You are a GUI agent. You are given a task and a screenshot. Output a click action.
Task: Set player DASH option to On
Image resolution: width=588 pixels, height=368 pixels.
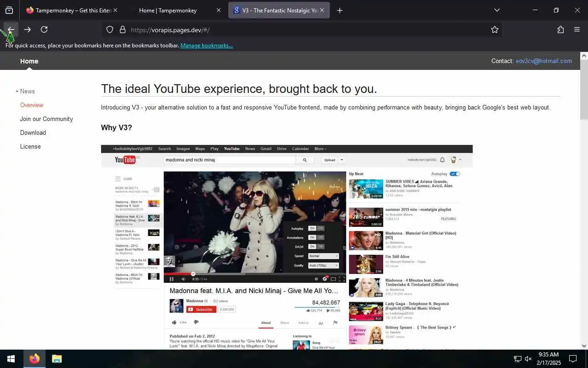click(x=312, y=247)
